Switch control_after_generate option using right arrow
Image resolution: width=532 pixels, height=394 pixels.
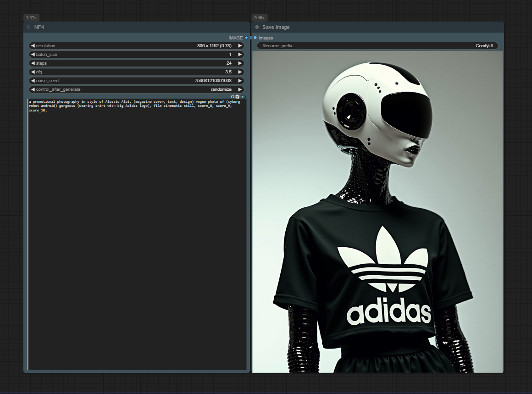239,89
